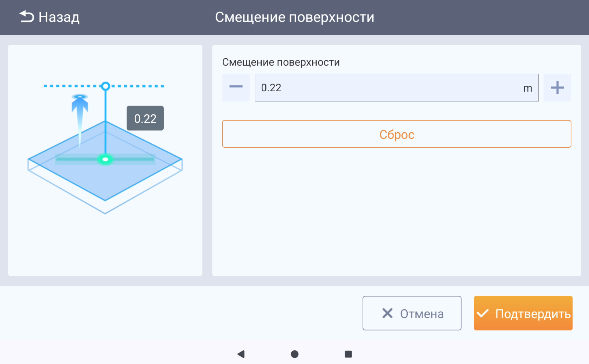This screenshot has width=589, height=364.
Task: Tap the Android home circle icon
Action: (294, 354)
